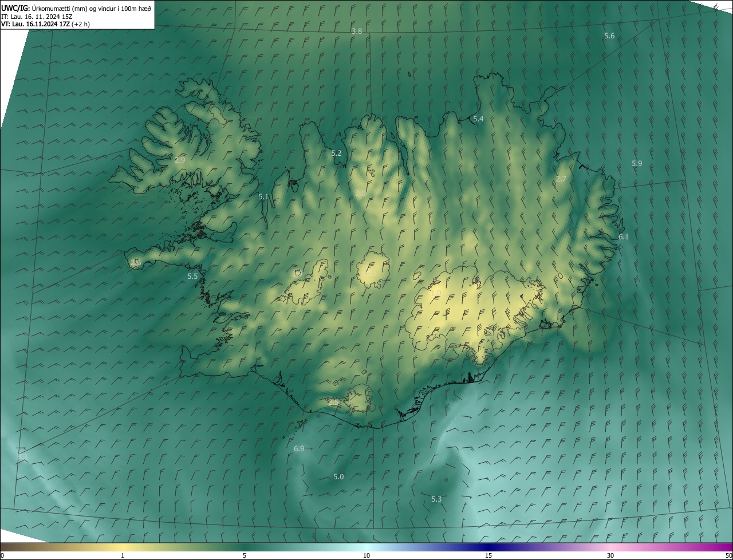Click the 1.0 value on the Vatnajökull glacier
This screenshot has height=560, width=733.
435,293
